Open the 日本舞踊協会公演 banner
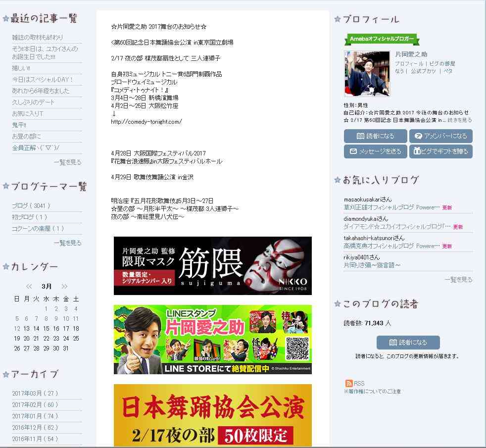 point(213,415)
